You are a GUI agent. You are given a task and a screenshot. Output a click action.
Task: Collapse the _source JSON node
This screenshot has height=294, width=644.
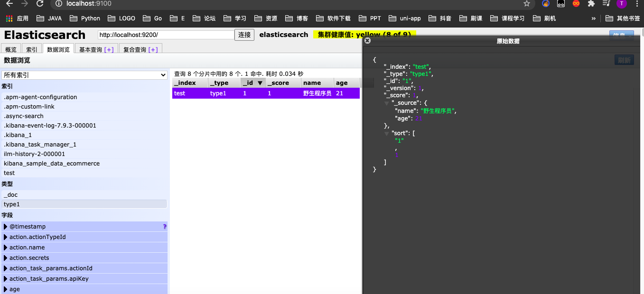[x=386, y=103]
